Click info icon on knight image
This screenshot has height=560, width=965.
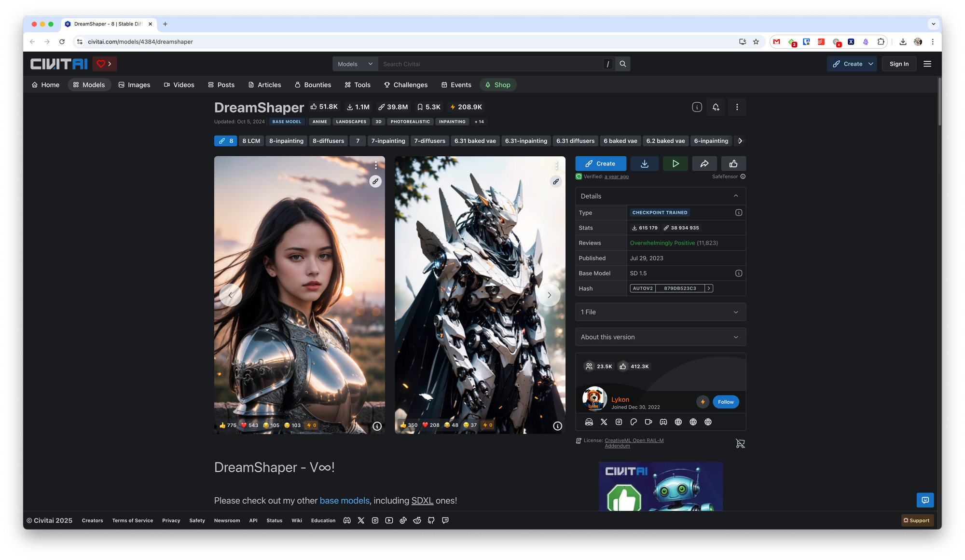(x=377, y=426)
